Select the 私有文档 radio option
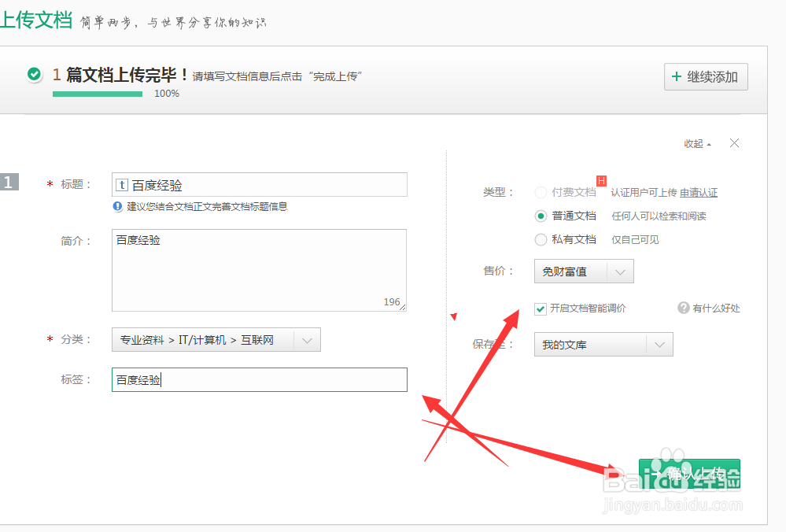This screenshot has width=786, height=532. tap(541, 240)
